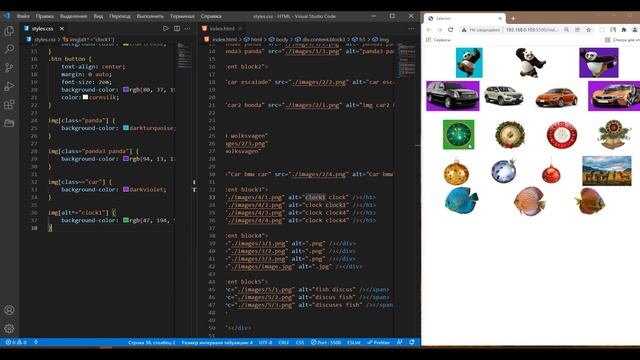640x360 pixels.
Task: Open the Manage gear in activity bar
Action: (x=9, y=328)
